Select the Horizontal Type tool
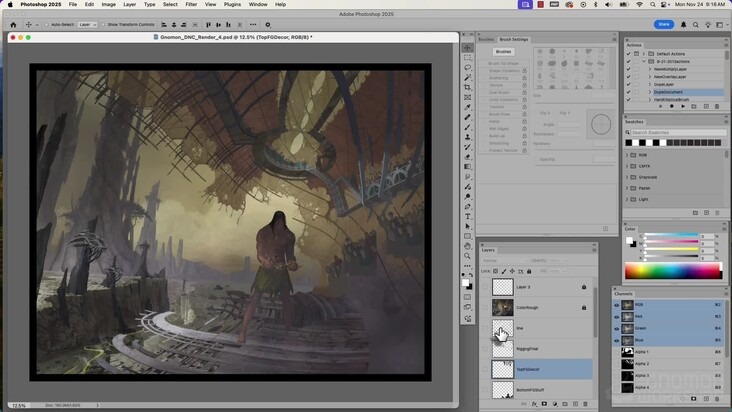Screen dimensions: 732x412 (x=467, y=216)
